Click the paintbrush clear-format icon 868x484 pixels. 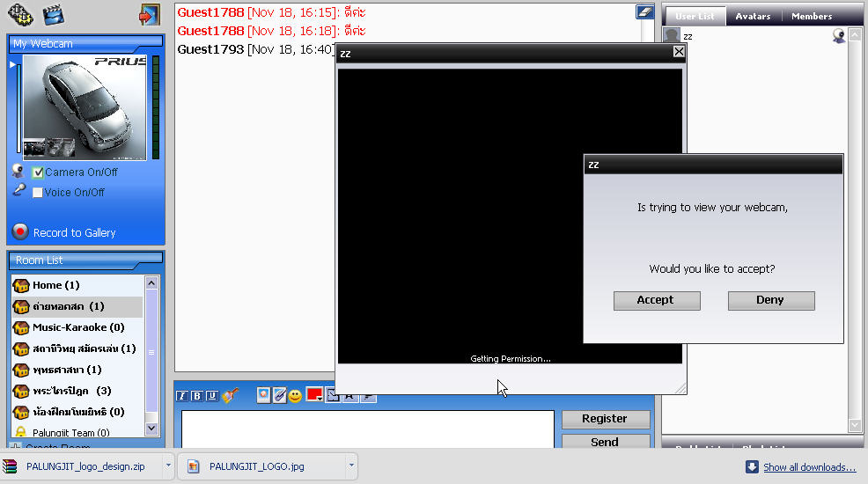pyautogui.click(x=231, y=396)
